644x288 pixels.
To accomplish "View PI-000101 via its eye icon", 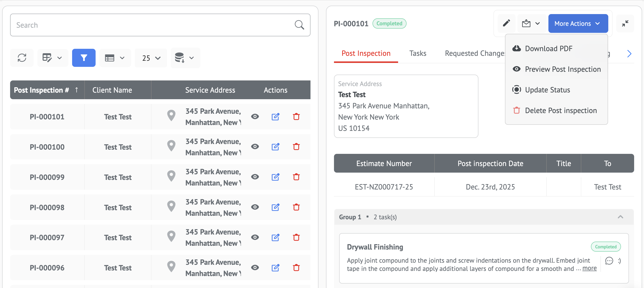I will pos(255,117).
